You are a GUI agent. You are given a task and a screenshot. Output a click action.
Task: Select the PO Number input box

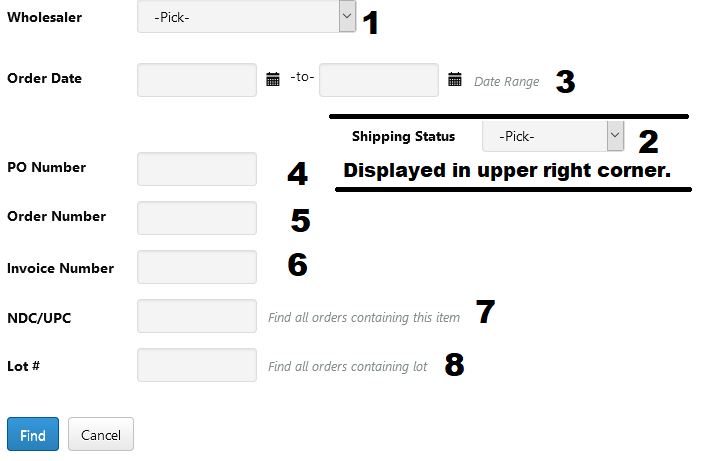pyautogui.click(x=197, y=169)
